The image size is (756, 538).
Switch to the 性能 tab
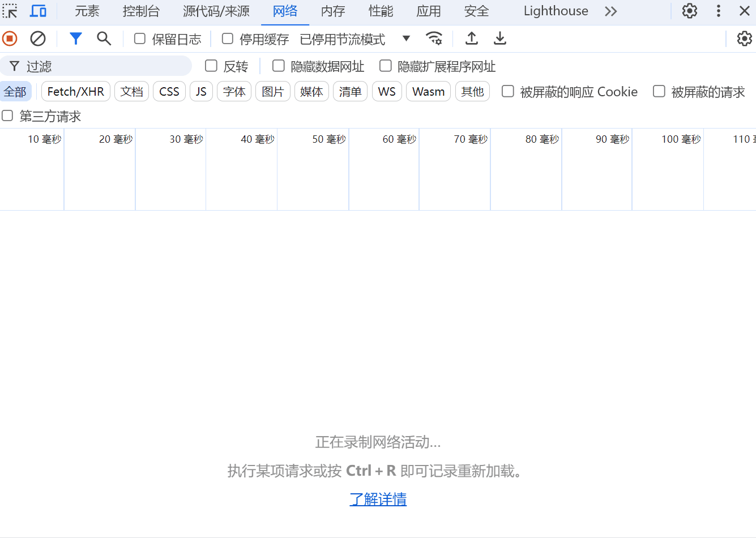pos(381,11)
